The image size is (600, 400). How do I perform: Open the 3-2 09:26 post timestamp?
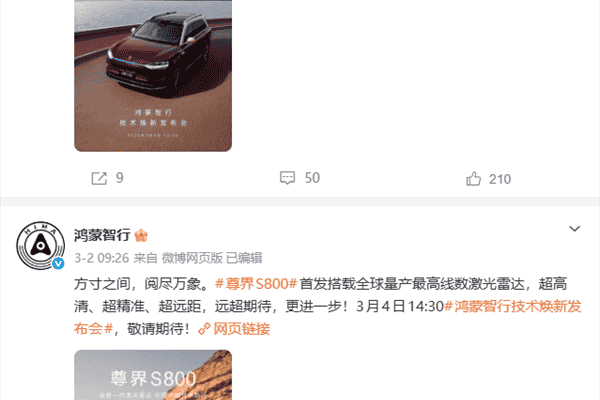(101, 258)
